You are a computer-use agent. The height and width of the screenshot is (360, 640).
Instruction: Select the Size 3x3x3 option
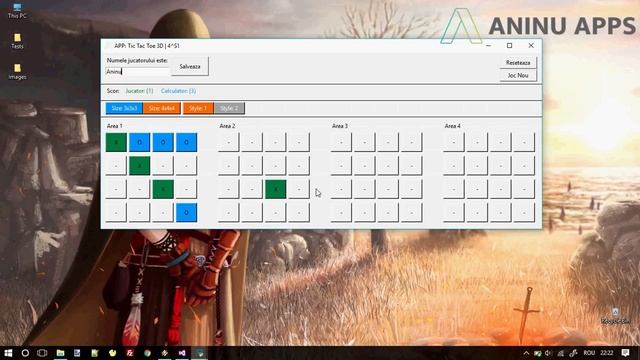[124, 108]
